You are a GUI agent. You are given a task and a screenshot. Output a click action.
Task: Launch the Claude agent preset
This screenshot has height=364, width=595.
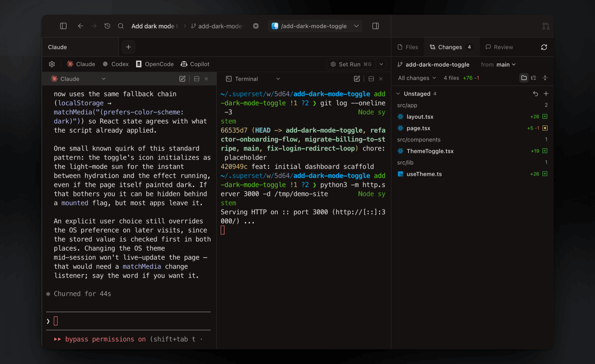pyautogui.click(x=81, y=64)
